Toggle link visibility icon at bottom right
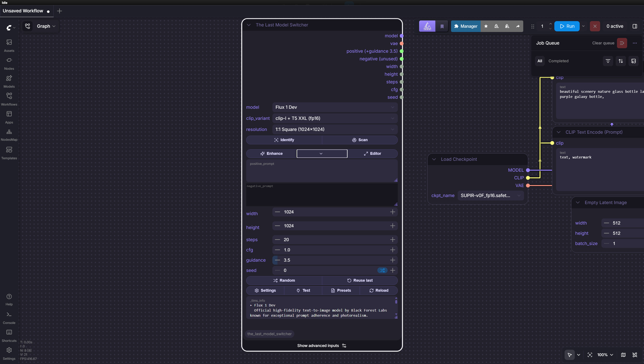Viewport: 644px width, 364px height. 635,355
